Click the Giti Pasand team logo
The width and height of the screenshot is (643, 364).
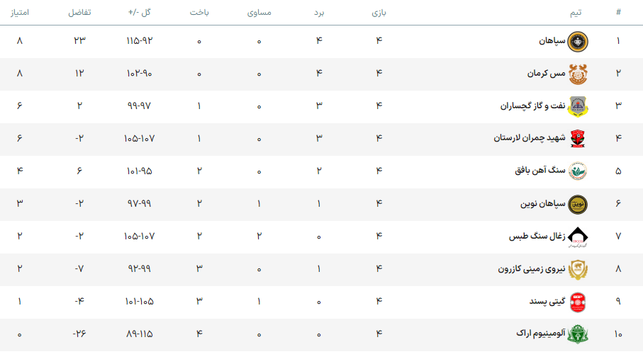pyautogui.click(x=578, y=302)
